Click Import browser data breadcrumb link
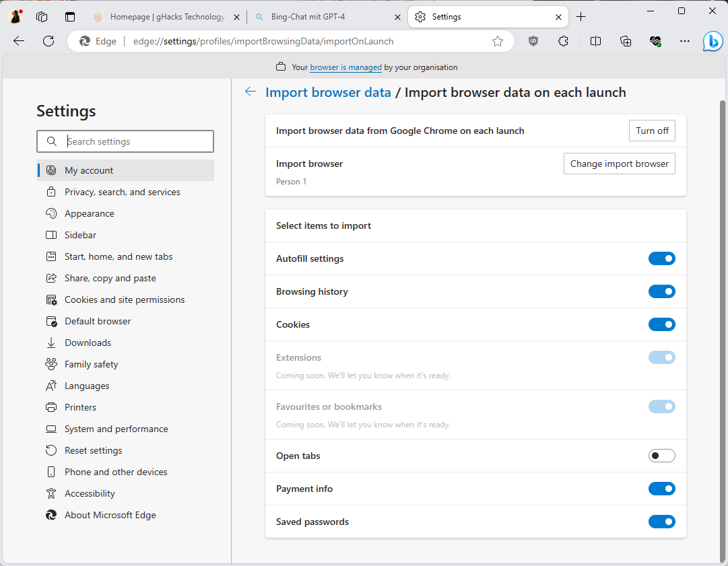 click(x=328, y=92)
